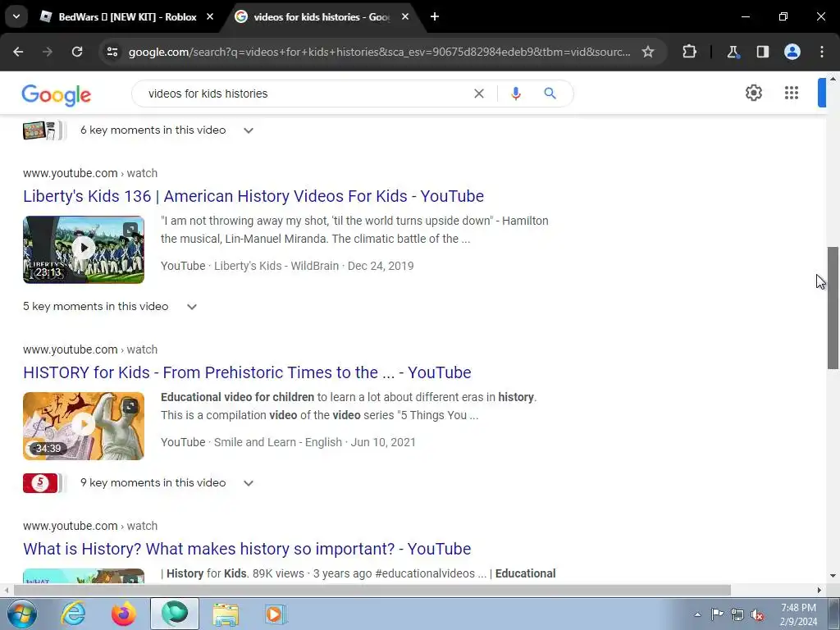Click the horizontal scrollbar thumb
The width and height of the screenshot is (840, 630).
click(372, 590)
